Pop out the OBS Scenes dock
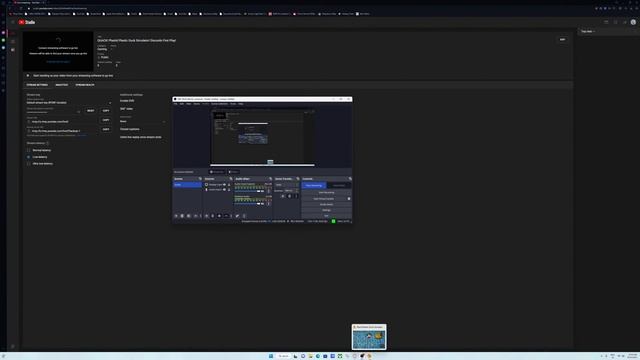Image resolution: width=640 pixels, height=360 pixels. (200, 179)
